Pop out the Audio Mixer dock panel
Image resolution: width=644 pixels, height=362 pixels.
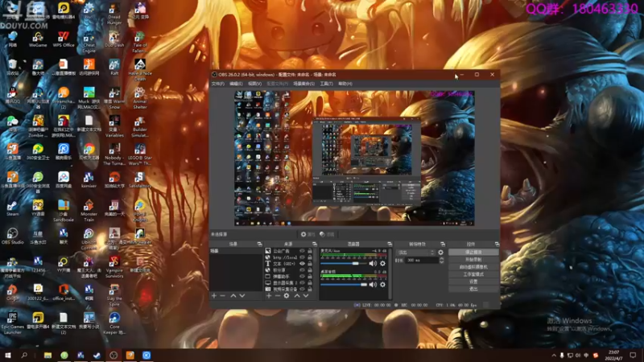pyautogui.click(x=390, y=244)
